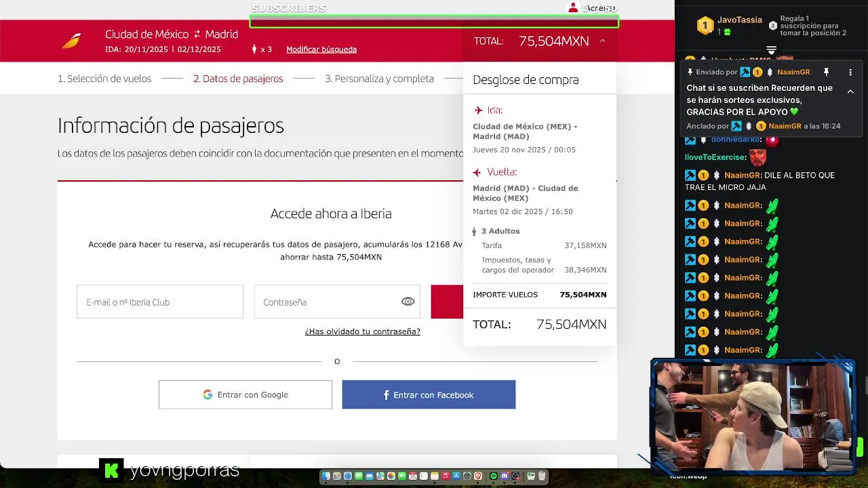Click the IMPORTE VUELOS value 75,504MXN

click(583, 295)
